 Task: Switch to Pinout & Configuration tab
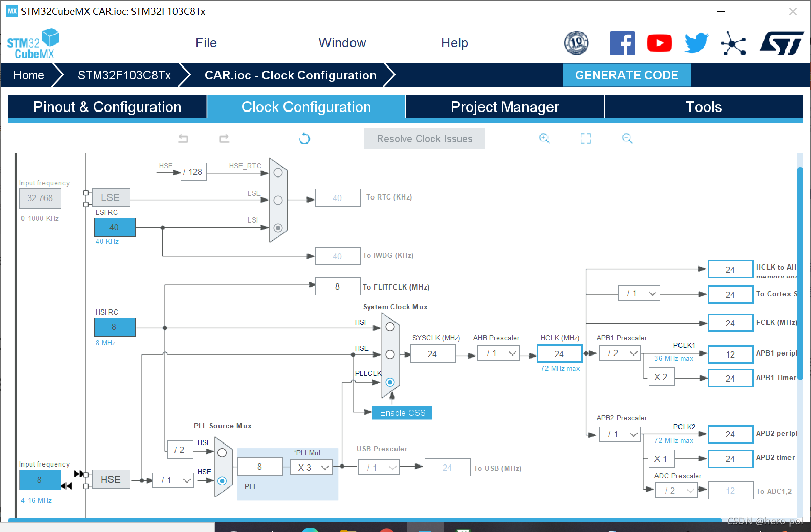coord(107,107)
